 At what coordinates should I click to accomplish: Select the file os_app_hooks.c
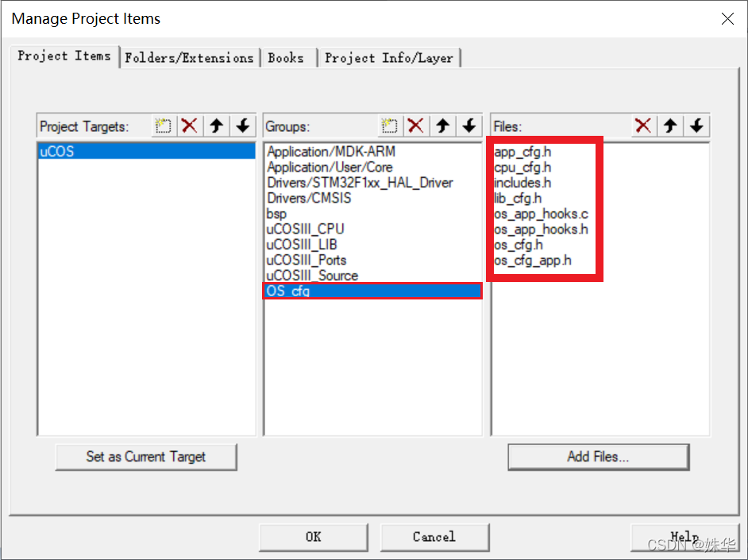[x=541, y=214]
